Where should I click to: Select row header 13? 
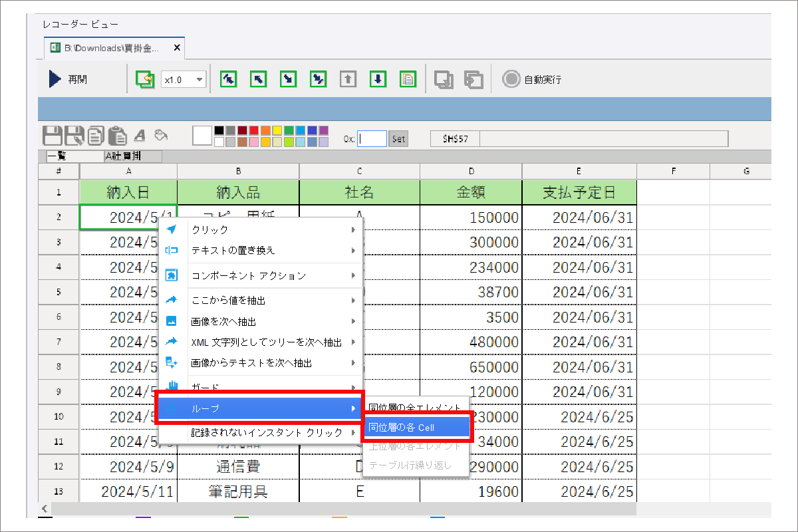(59, 491)
